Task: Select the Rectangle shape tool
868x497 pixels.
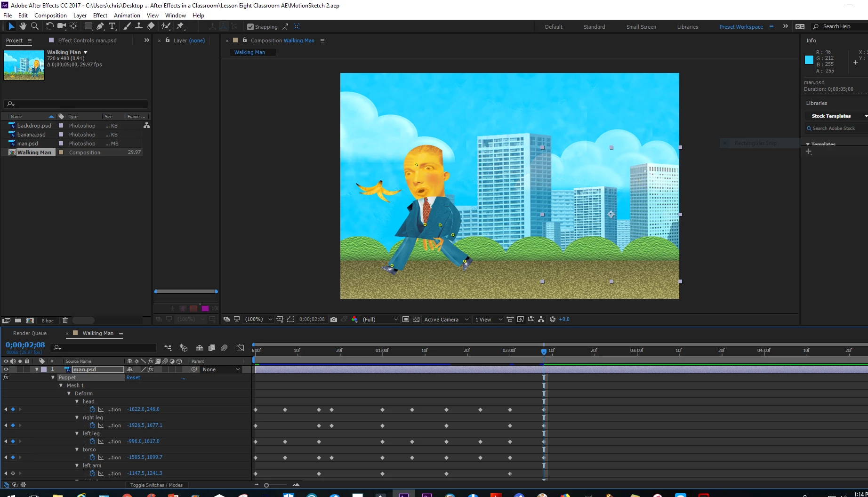Action: (x=88, y=26)
